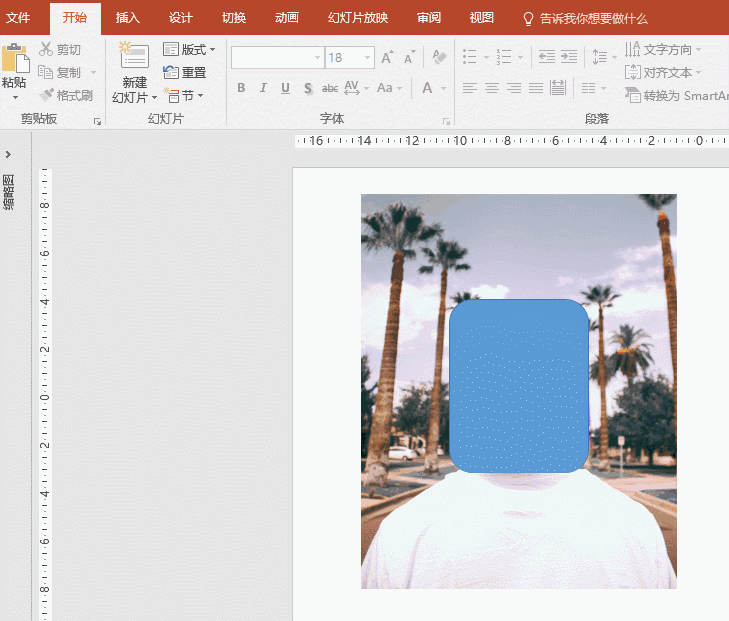729x621 pixels.
Task: Open the 文字方向 text direction menu
Action: pyautogui.click(x=663, y=49)
